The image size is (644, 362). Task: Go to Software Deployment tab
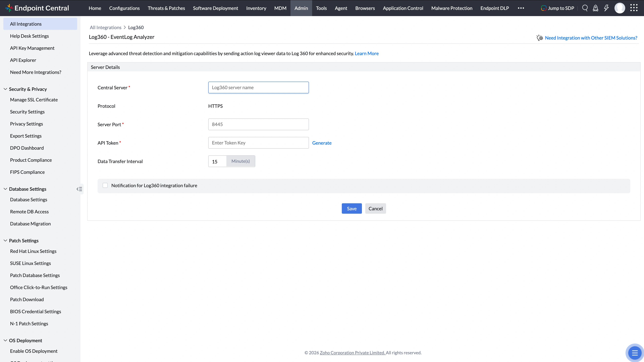[x=215, y=8]
